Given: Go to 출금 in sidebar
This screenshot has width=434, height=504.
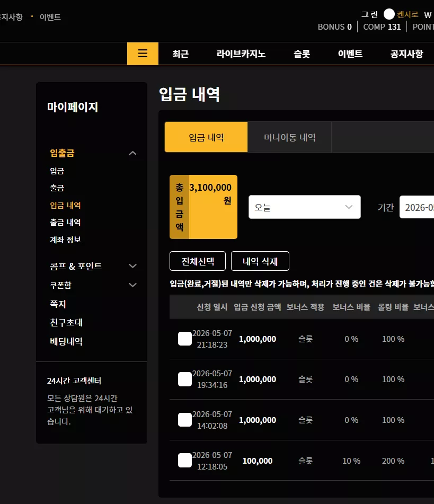Looking at the screenshot, I should coord(57,188).
